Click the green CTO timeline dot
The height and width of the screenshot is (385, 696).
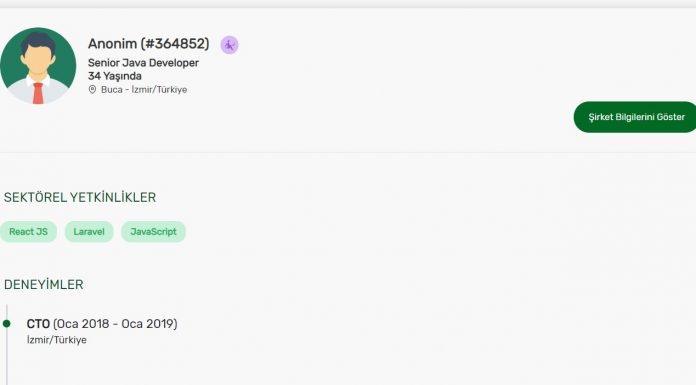pos(6,323)
